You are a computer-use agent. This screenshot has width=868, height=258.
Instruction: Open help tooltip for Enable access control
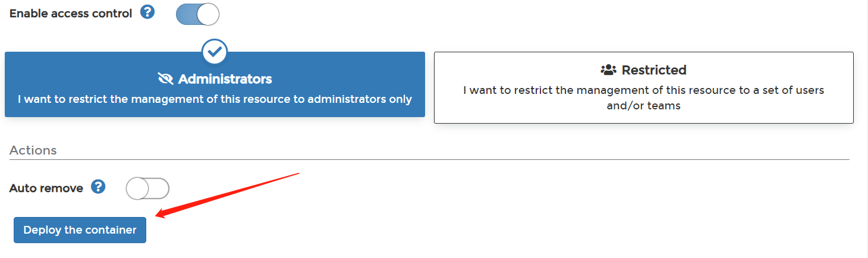pyautogui.click(x=147, y=12)
